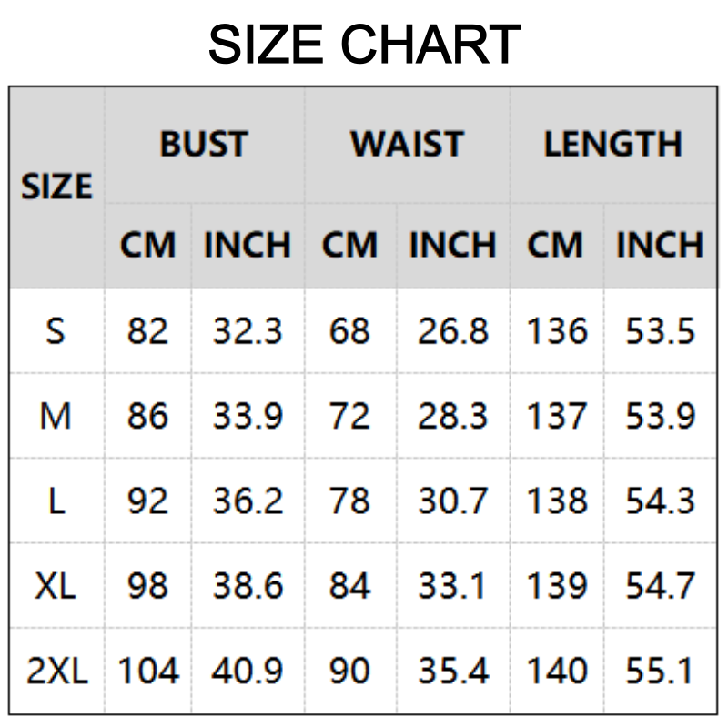Select the BUST column header
728x728 pixels.
click(x=203, y=145)
